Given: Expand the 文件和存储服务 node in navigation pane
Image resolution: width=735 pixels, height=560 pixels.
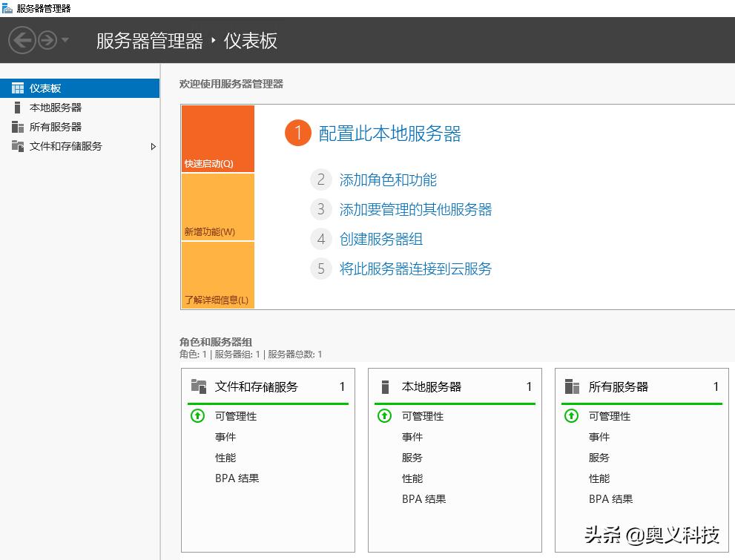Looking at the screenshot, I should pyautogui.click(x=154, y=146).
